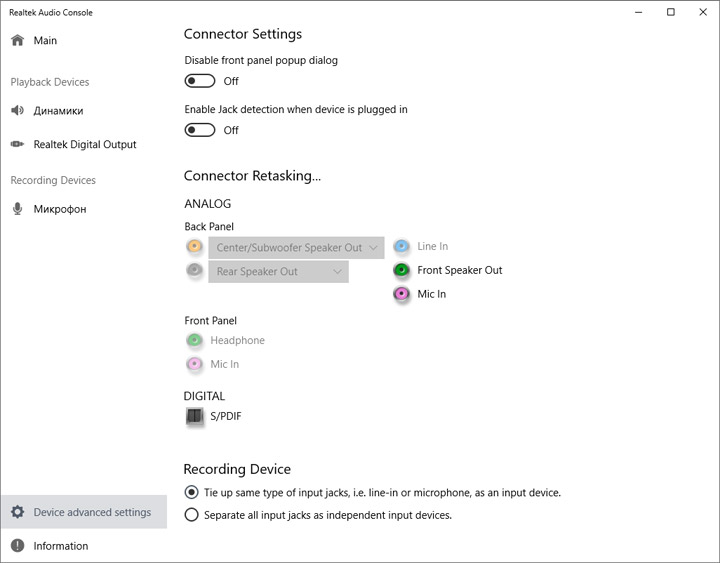
Task: Toggle Disable front panel popup dialog switch
Action: [x=200, y=81]
